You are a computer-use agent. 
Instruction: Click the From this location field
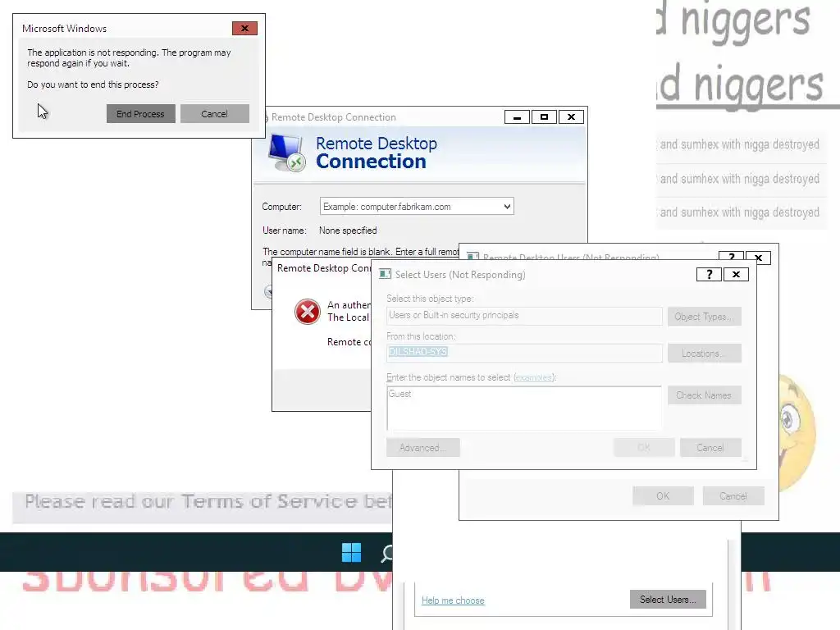point(524,353)
